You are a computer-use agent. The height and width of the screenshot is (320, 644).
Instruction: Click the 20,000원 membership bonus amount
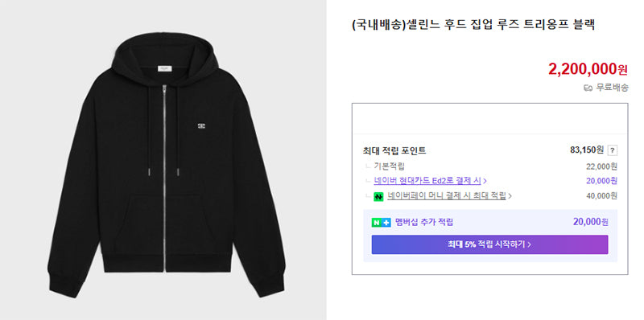(x=591, y=222)
